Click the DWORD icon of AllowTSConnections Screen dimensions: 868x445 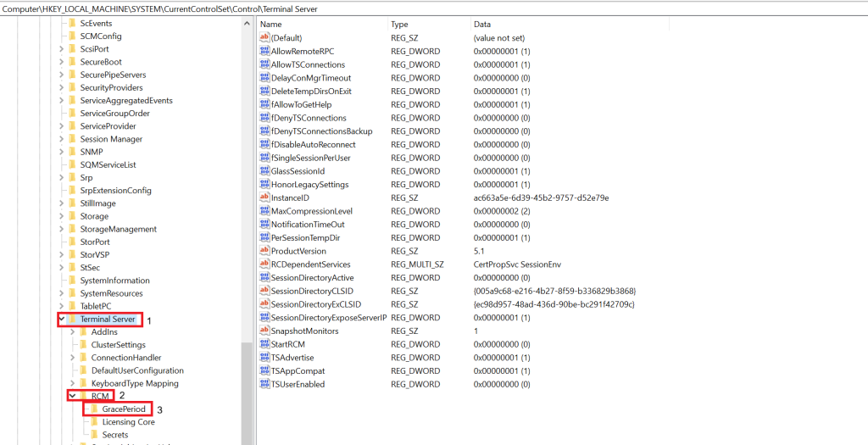tap(264, 64)
